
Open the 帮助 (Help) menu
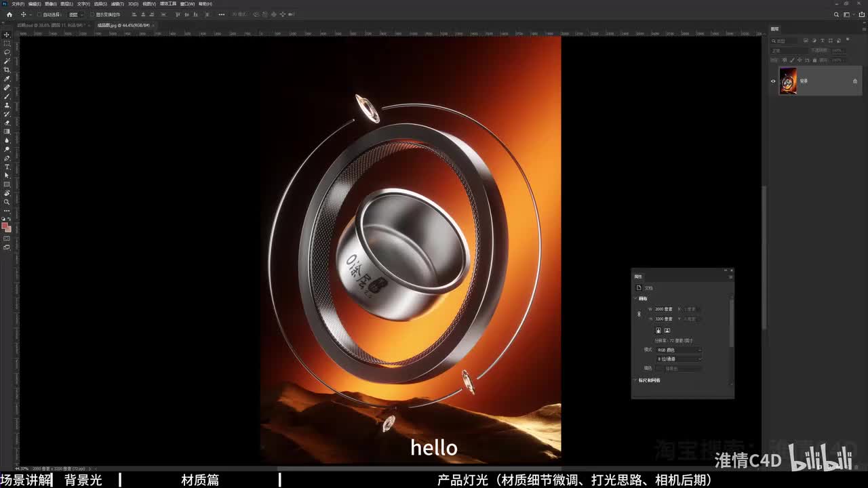click(205, 3)
